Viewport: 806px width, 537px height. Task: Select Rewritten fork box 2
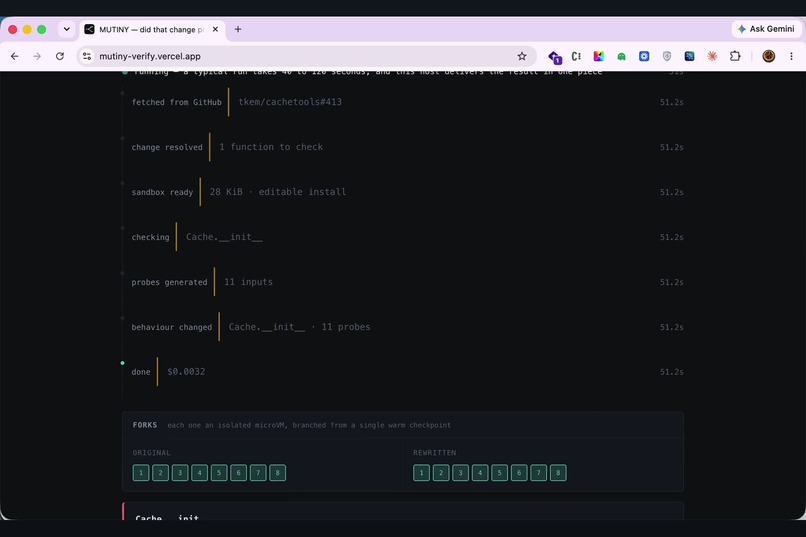[441, 473]
